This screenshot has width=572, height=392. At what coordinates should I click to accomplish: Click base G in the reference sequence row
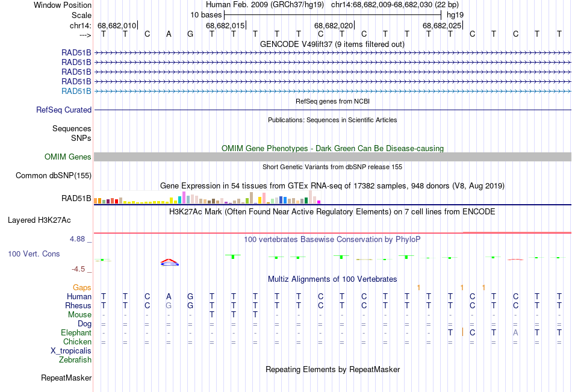click(190, 34)
